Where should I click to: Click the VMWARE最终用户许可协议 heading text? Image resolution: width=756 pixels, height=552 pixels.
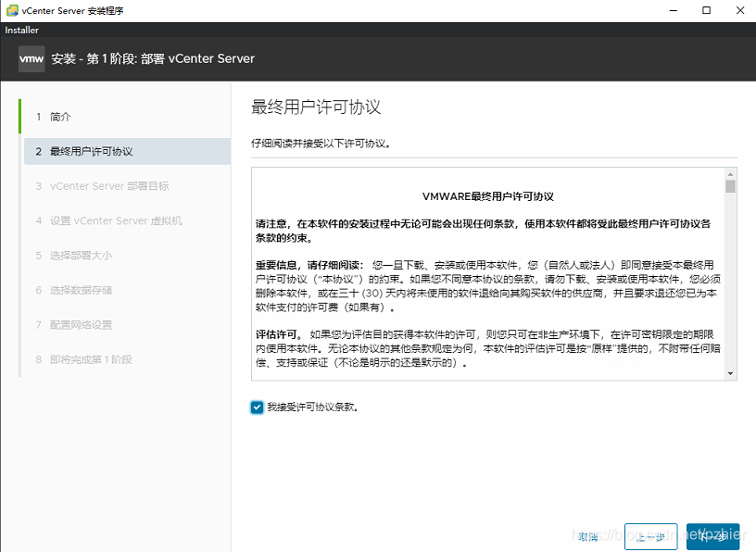click(x=488, y=196)
